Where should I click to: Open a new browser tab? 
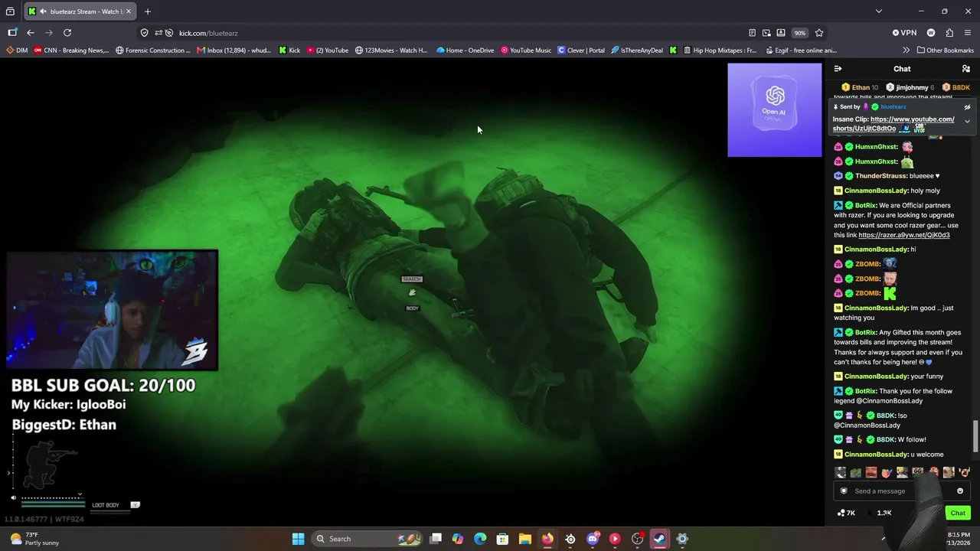pyautogui.click(x=148, y=11)
